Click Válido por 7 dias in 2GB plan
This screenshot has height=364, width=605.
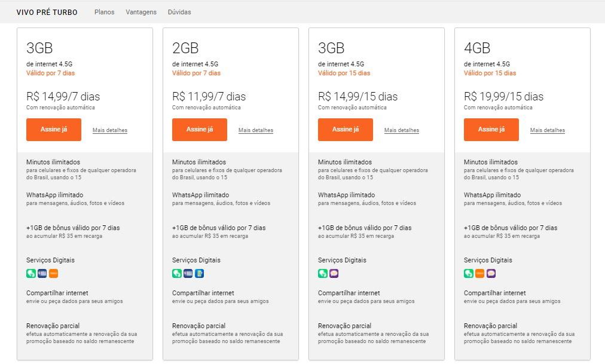197,74
